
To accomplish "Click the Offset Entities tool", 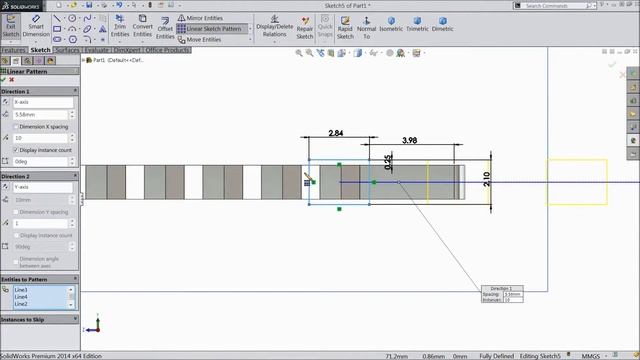I will coord(165,28).
